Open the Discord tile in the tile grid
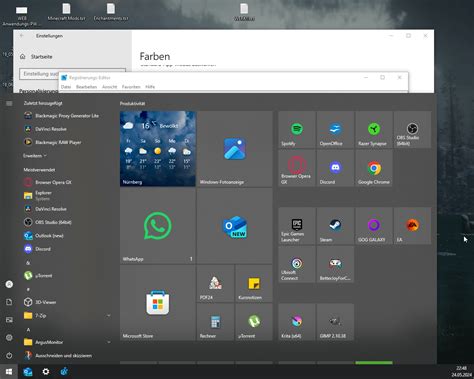Screen dimensions: 474x379 335,168
